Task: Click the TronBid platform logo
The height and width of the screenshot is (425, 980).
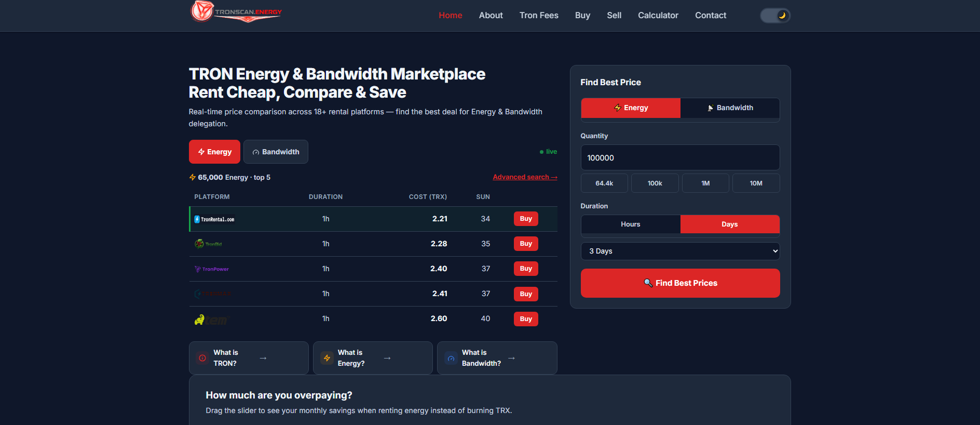Action: pyautogui.click(x=208, y=244)
